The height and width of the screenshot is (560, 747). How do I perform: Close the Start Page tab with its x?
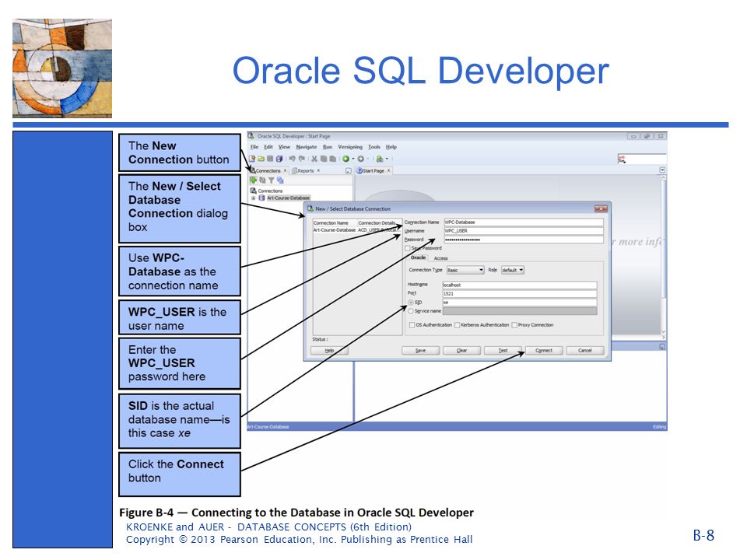tap(389, 170)
